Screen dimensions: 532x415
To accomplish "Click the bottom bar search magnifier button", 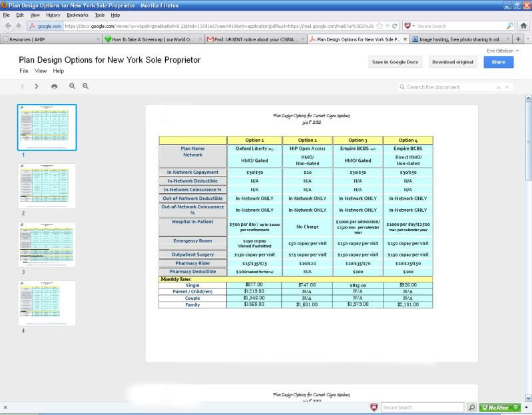I will [471, 407].
